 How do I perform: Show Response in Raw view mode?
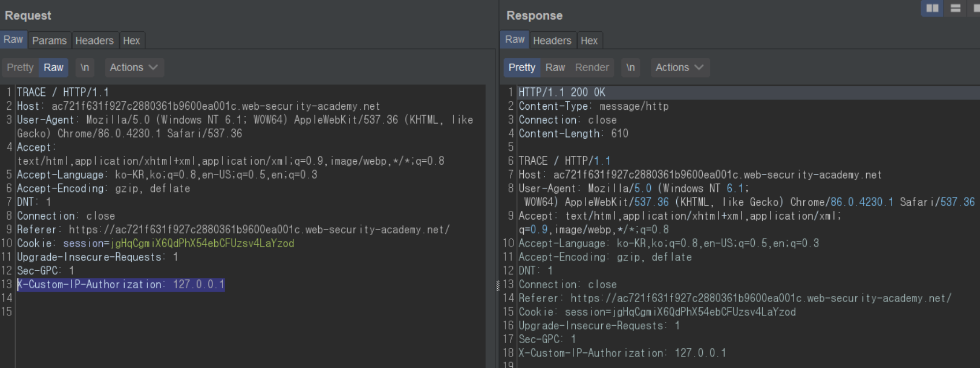click(555, 68)
